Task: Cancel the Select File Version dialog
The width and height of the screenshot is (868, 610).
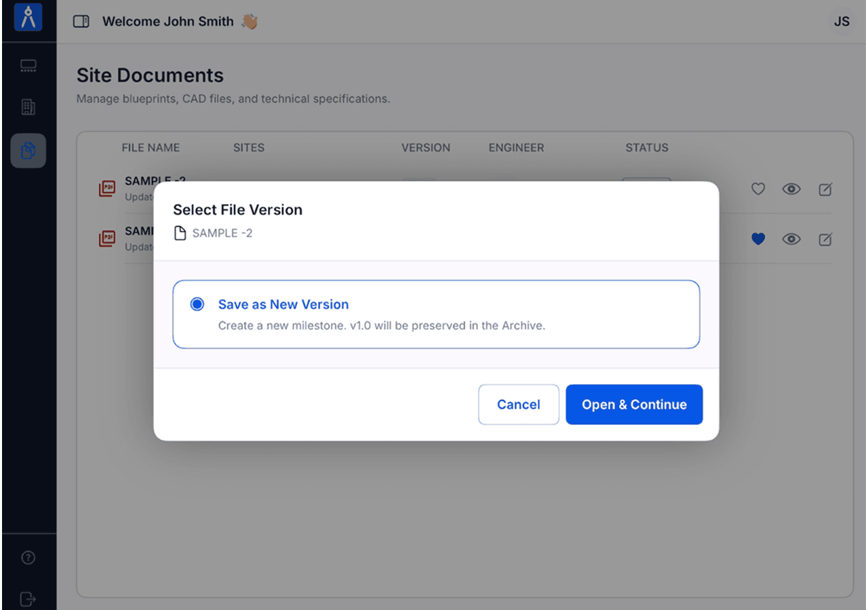Action: (519, 405)
